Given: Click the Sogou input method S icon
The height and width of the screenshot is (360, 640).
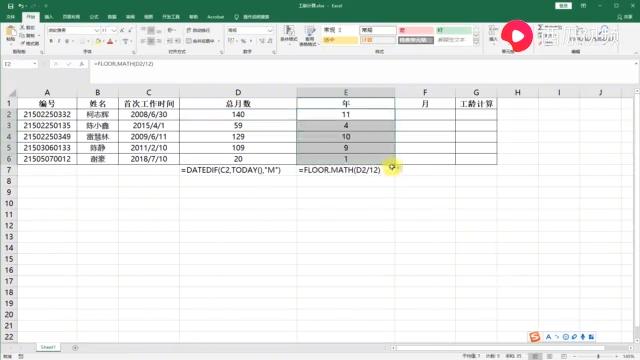Looking at the screenshot, I should click(534, 337).
